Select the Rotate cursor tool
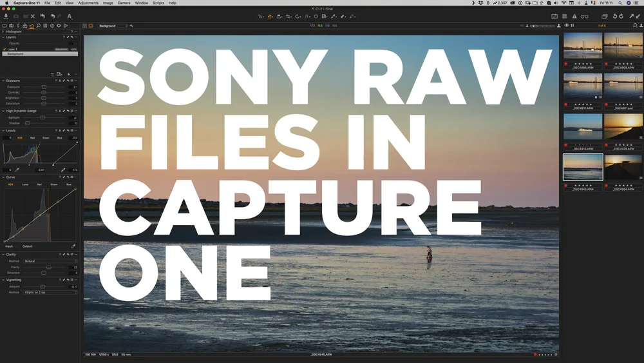The image size is (644, 363). 298,17
